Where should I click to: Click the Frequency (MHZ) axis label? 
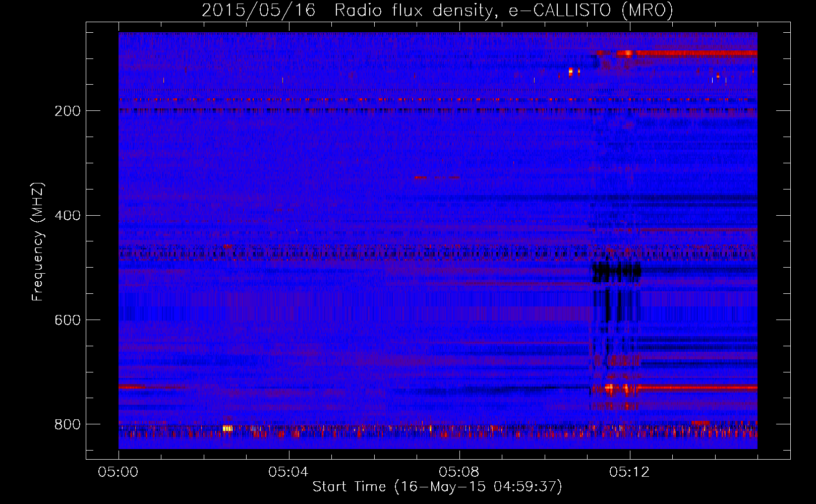coord(38,241)
